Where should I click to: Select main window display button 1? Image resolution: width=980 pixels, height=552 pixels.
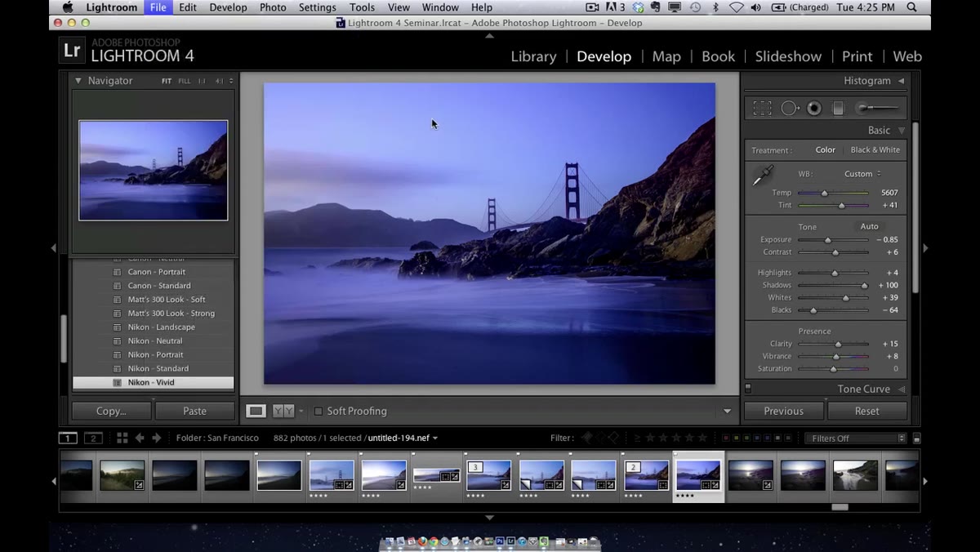pyautogui.click(x=68, y=438)
